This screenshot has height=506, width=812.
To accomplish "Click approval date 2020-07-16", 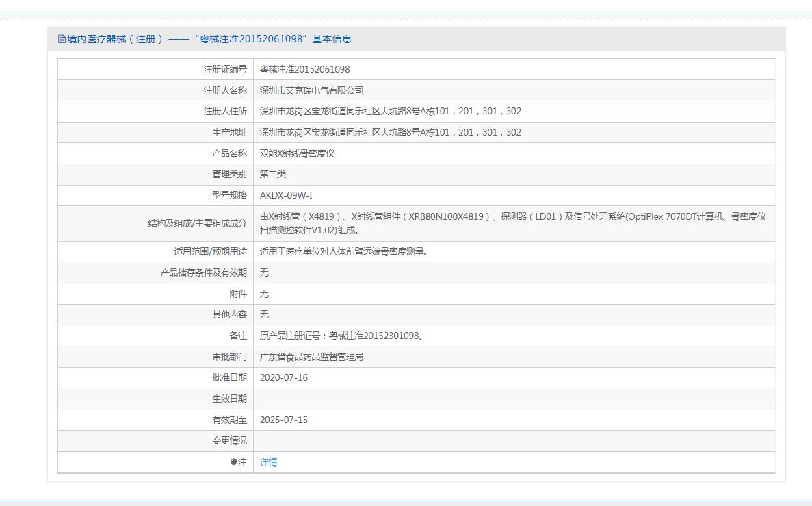I will pyautogui.click(x=284, y=378).
